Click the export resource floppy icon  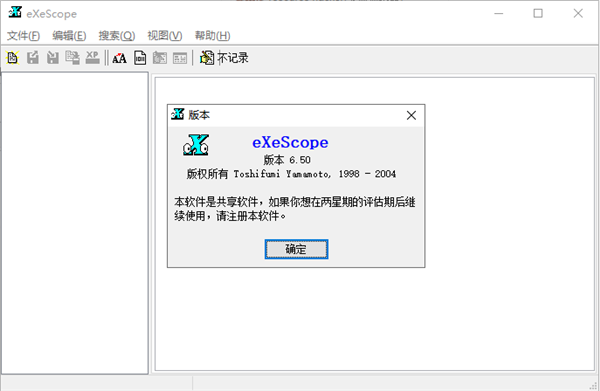tap(33, 58)
